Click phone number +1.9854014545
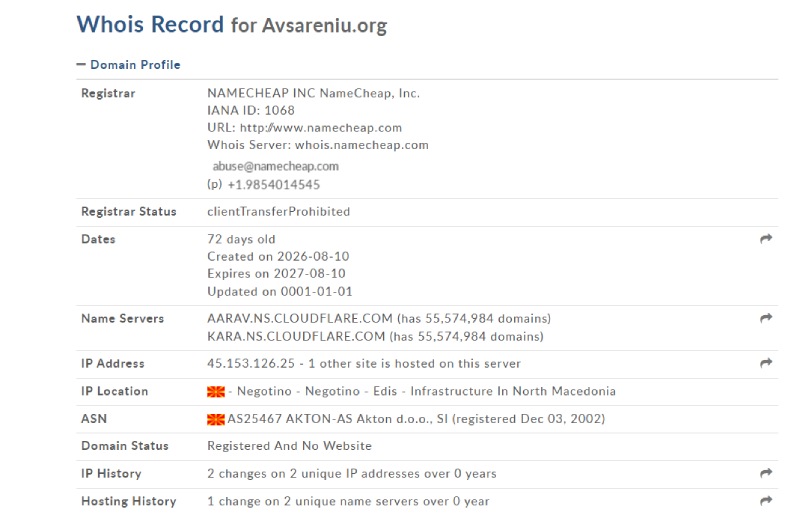The width and height of the screenshot is (800, 524). [x=273, y=185]
